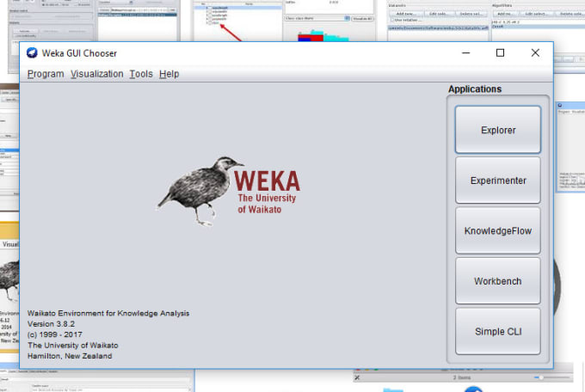The height and width of the screenshot is (392, 585).
Task: Close the Weka GUI Chooser window
Action: [535, 53]
